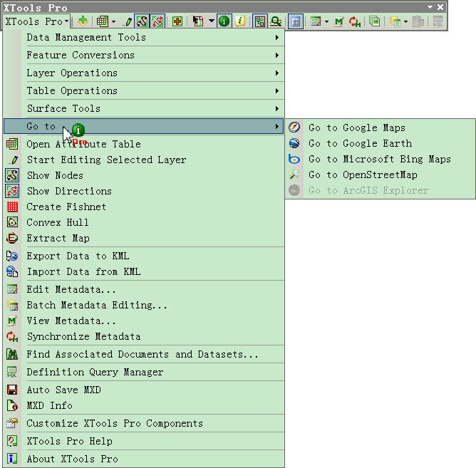Click the dark-red bordered layout toolbar icon
The width and height of the screenshot is (476, 468).
tap(260, 21)
